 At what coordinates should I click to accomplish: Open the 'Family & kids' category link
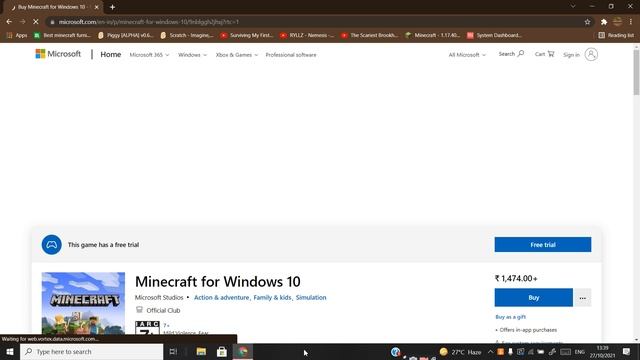(x=272, y=298)
